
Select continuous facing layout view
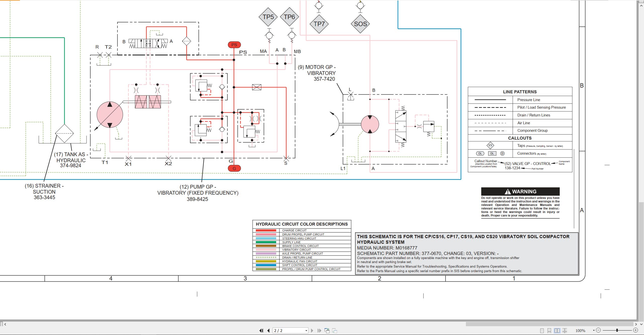point(565,331)
